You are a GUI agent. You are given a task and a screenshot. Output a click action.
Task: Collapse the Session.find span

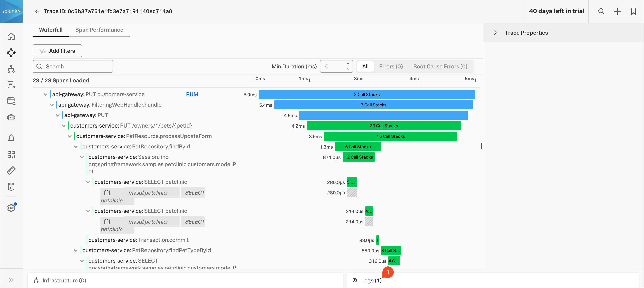click(82, 157)
